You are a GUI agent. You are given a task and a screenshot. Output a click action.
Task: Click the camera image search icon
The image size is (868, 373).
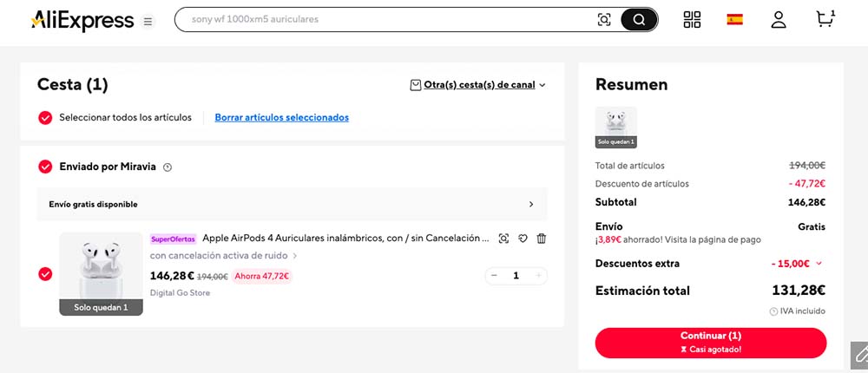[604, 20]
